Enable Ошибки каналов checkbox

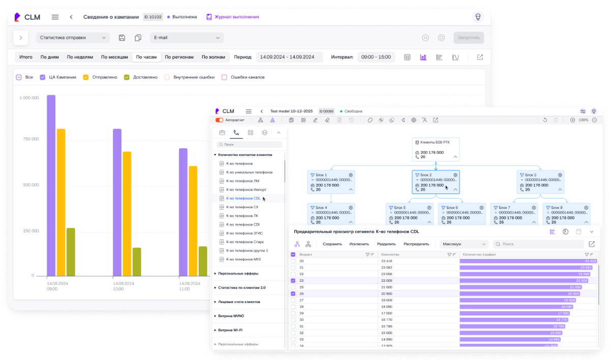[224, 78]
